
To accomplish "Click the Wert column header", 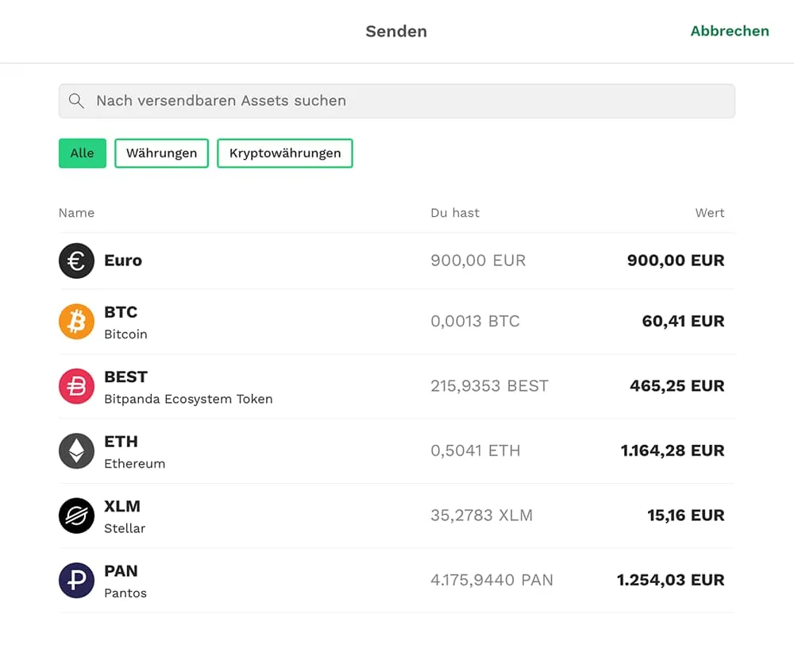I will (709, 213).
